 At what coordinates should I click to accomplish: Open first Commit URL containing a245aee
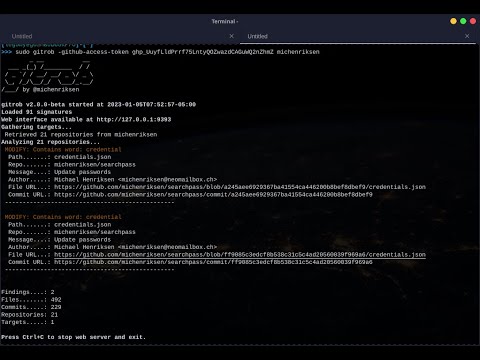click(213, 195)
